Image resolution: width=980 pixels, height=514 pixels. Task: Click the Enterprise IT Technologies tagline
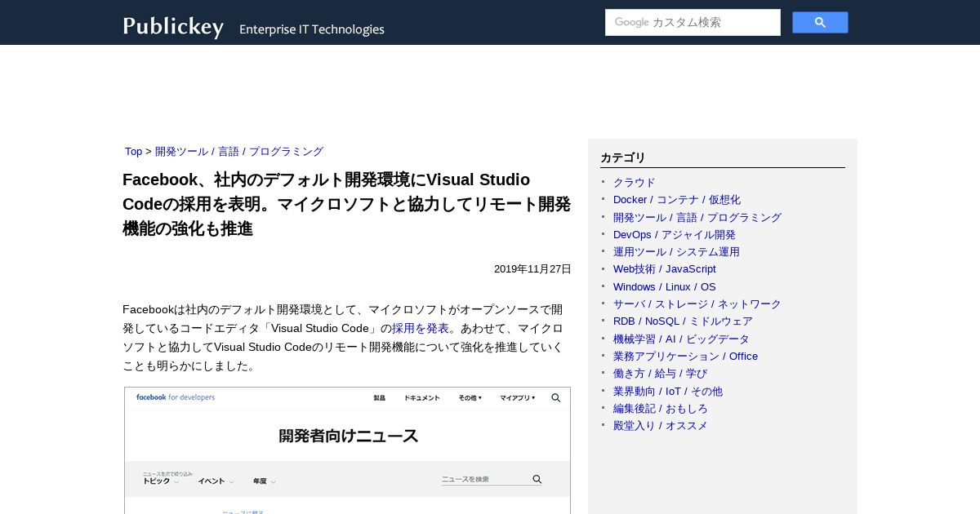pos(312,29)
